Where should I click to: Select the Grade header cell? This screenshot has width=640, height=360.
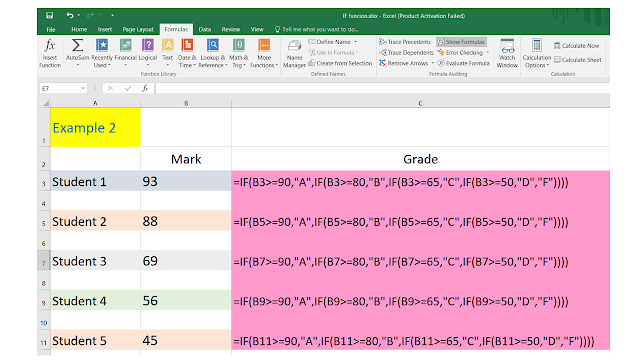tap(420, 159)
